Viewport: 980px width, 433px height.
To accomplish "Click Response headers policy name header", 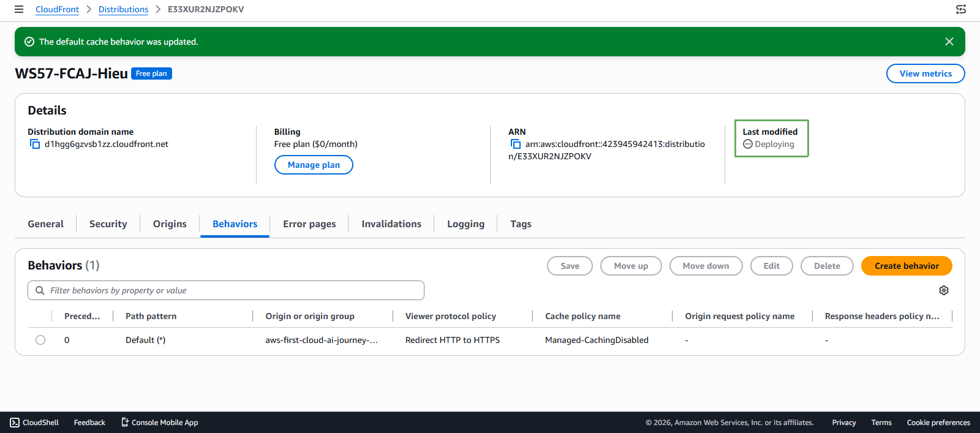I will click(x=882, y=316).
